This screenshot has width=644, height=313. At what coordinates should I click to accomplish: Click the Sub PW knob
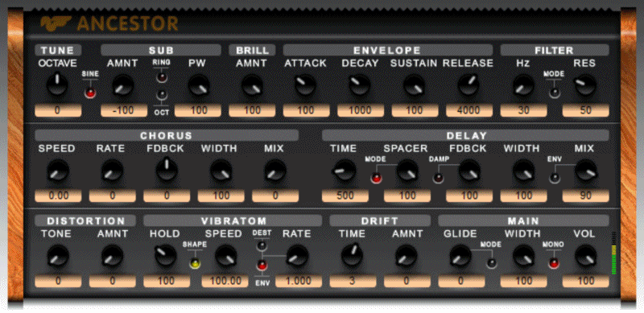tap(199, 85)
